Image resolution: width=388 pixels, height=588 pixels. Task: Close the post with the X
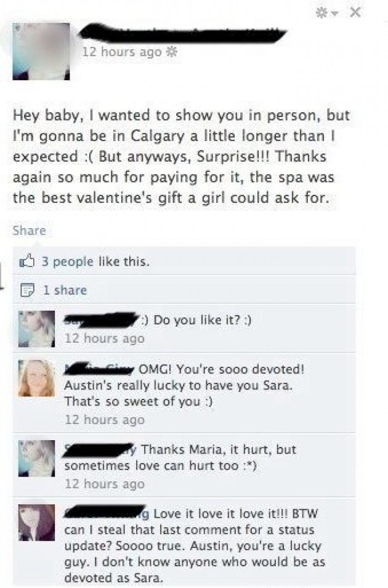pos(355,13)
